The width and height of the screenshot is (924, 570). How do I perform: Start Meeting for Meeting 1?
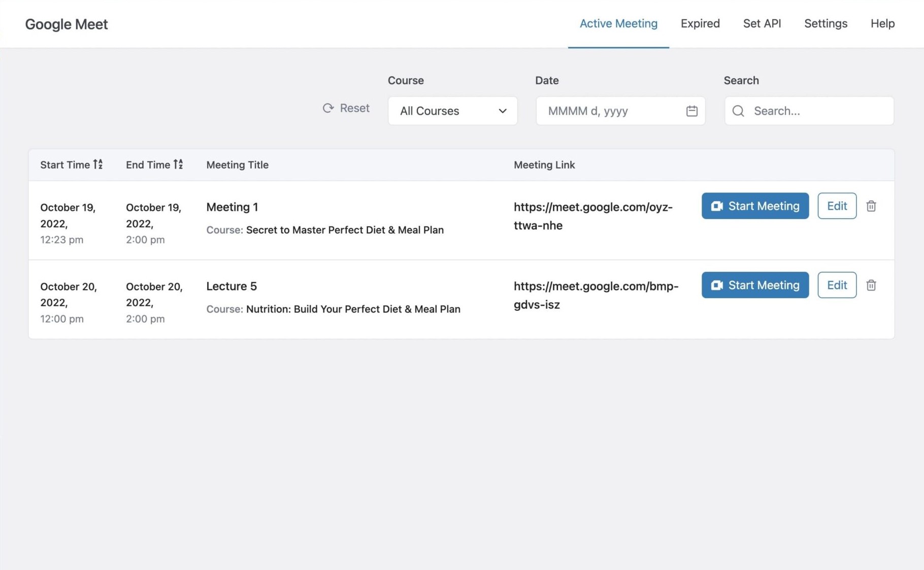(755, 206)
